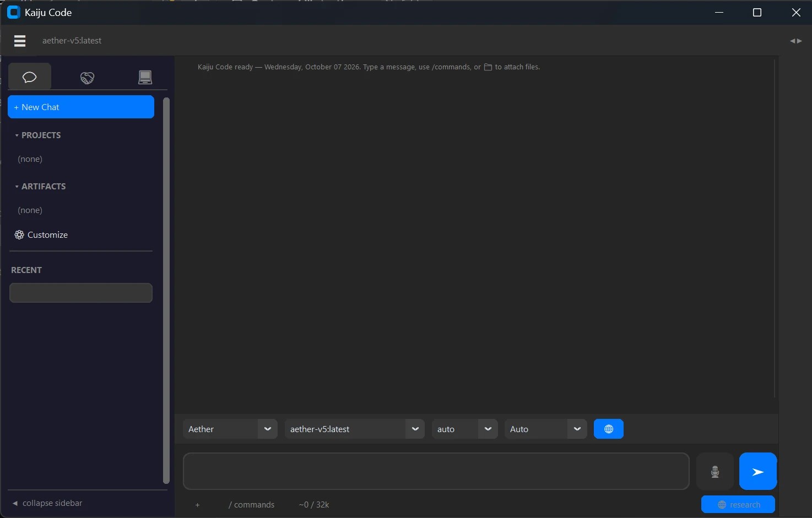
Task: Click the plus attach button
Action: pos(197,505)
